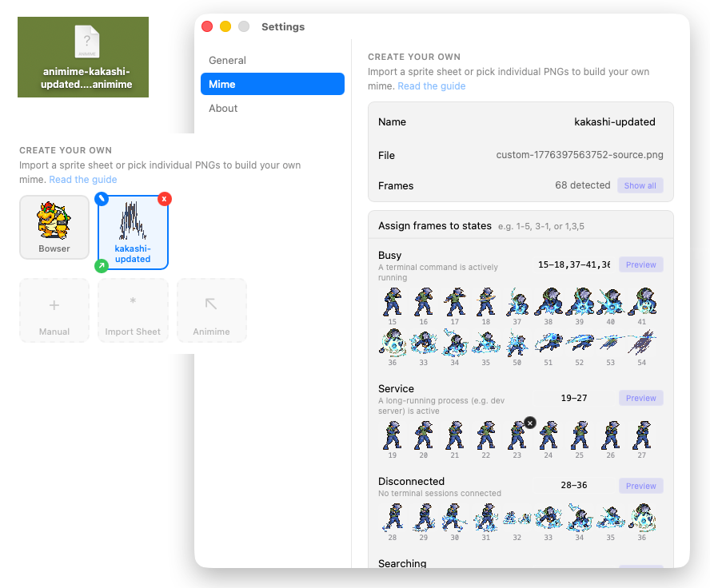
Task: Open the Read the guide link
Action: point(431,85)
